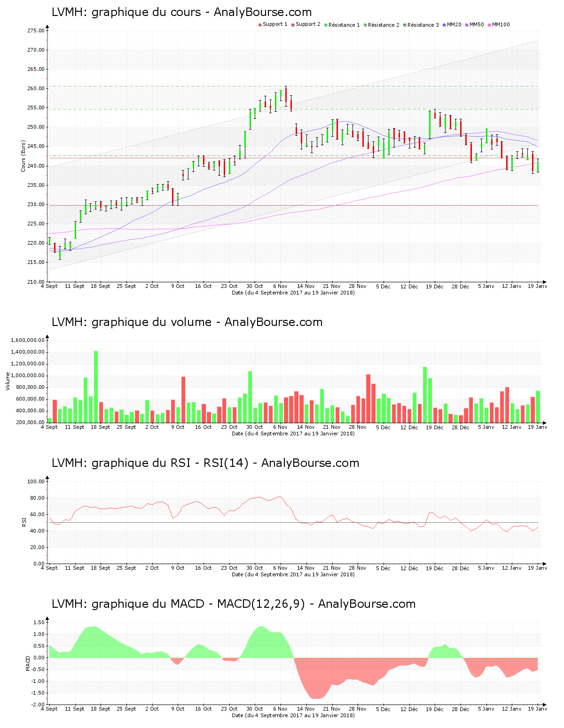Click the -2.00 value on the MACD axis
The image size is (564, 728).
click(38, 705)
